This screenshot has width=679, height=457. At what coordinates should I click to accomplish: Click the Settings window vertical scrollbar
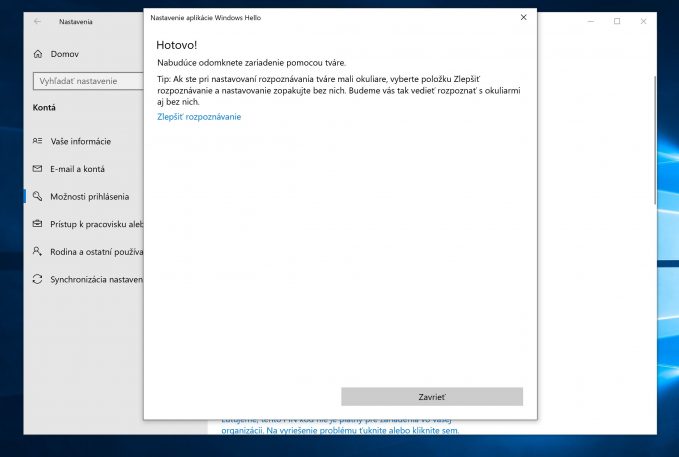(655, 139)
